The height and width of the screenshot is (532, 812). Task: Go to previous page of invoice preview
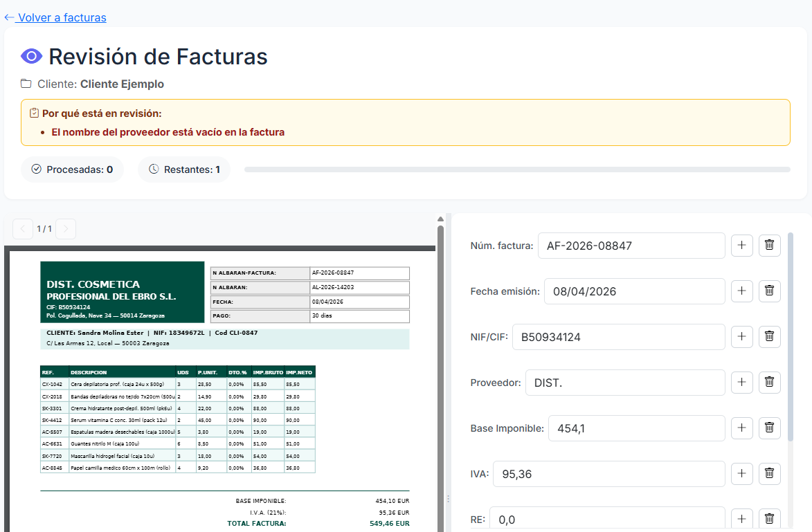[23, 229]
